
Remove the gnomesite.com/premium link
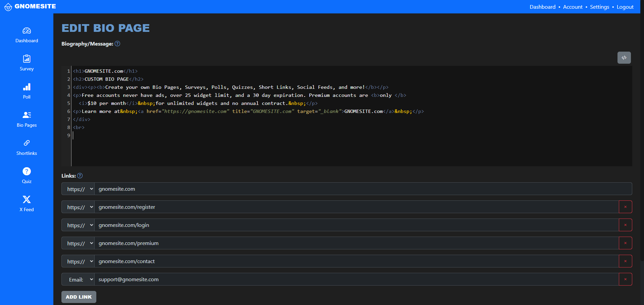tap(626, 243)
